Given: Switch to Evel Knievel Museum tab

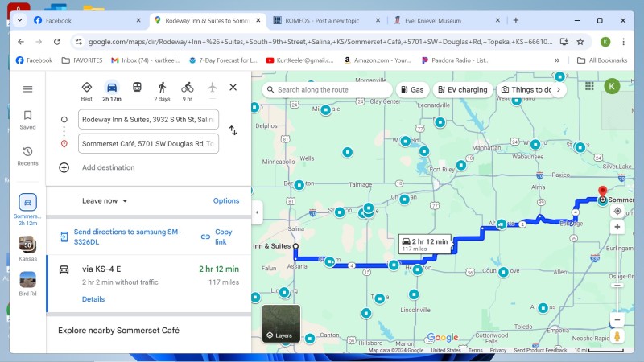Looking at the screenshot, I should pos(446,21).
